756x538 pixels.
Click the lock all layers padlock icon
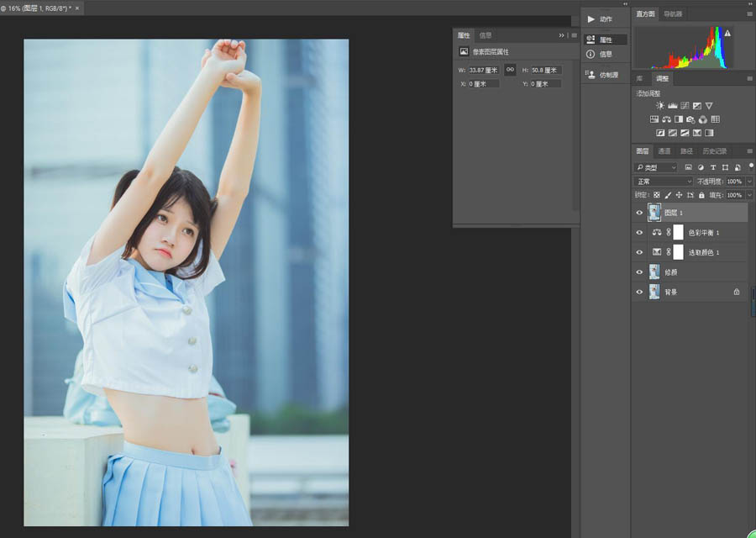pyautogui.click(x=701, y=195)
